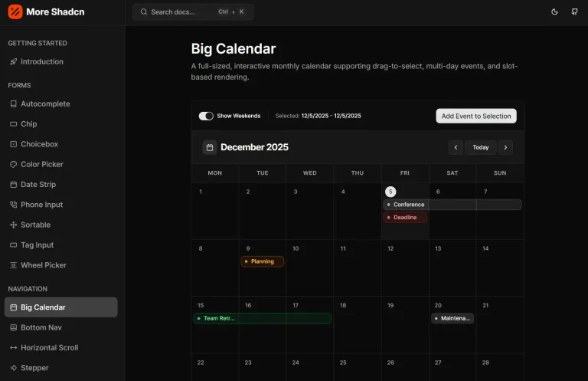The height and width of the screenshot is (381, 588).
Task: Select day 21 in calendar
Action: pyautogui.click(x=500, y=325)
